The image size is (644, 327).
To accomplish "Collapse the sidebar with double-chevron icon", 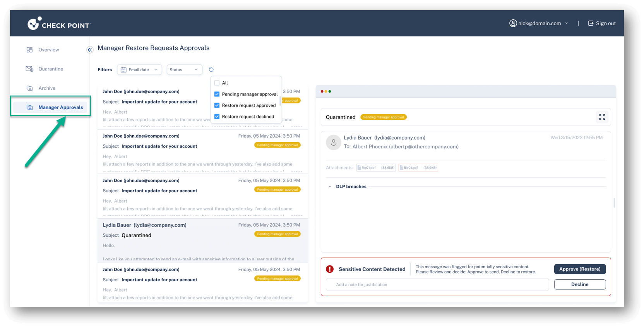I will [x=90, y=50].
